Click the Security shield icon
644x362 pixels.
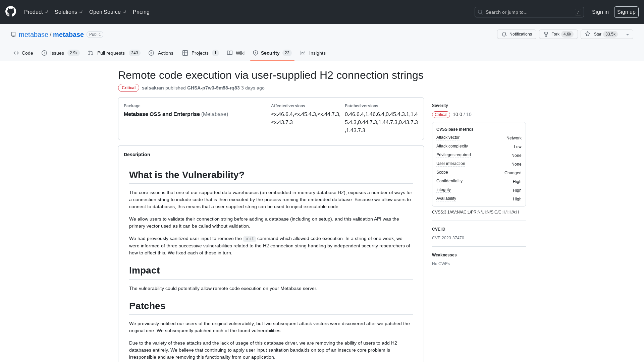point(256,53)
